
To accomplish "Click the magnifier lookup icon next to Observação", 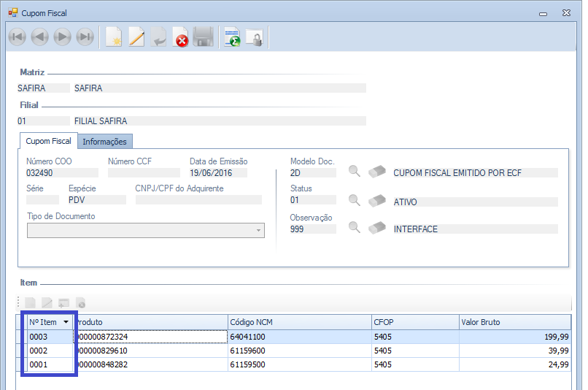I will [355, 227].
